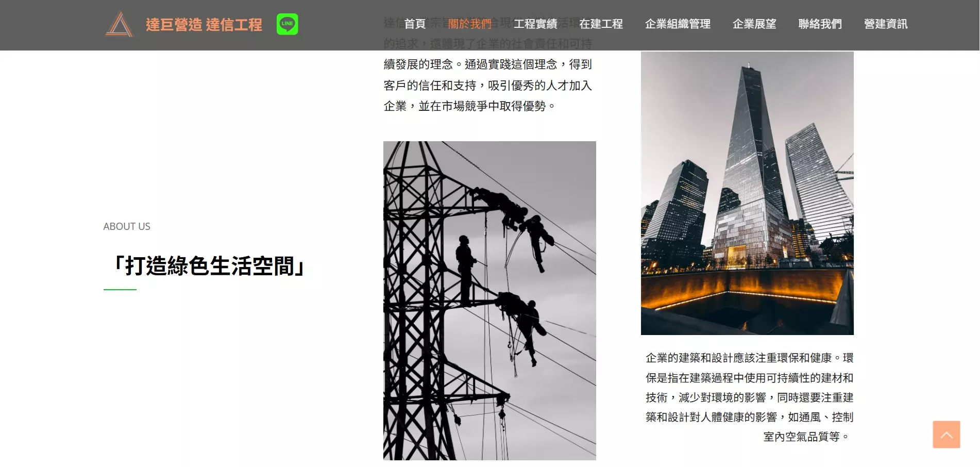This screenshot has height=467, width=980.
Task: Click the skyscraper building photo
Action: pos(747,193)
